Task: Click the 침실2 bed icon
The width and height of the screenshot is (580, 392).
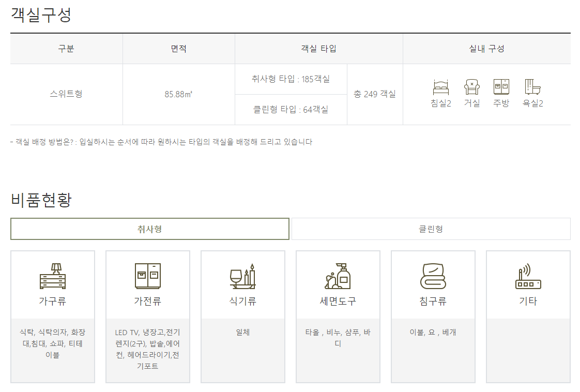Action: [x=440, y=85]
